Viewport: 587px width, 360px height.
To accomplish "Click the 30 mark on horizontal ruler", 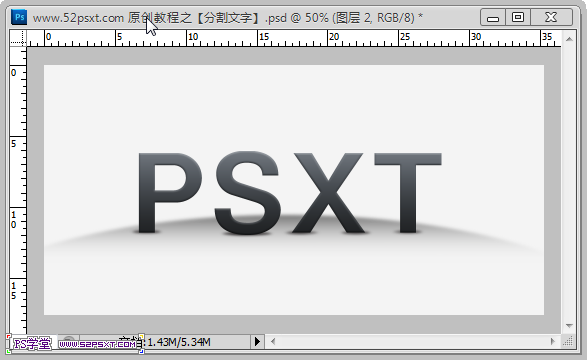I will [x=476, y=37].
